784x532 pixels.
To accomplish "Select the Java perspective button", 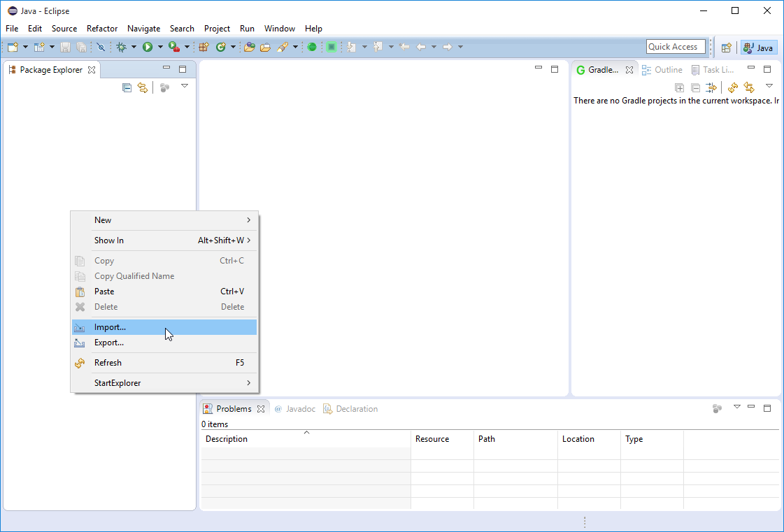I will point(758,48).
